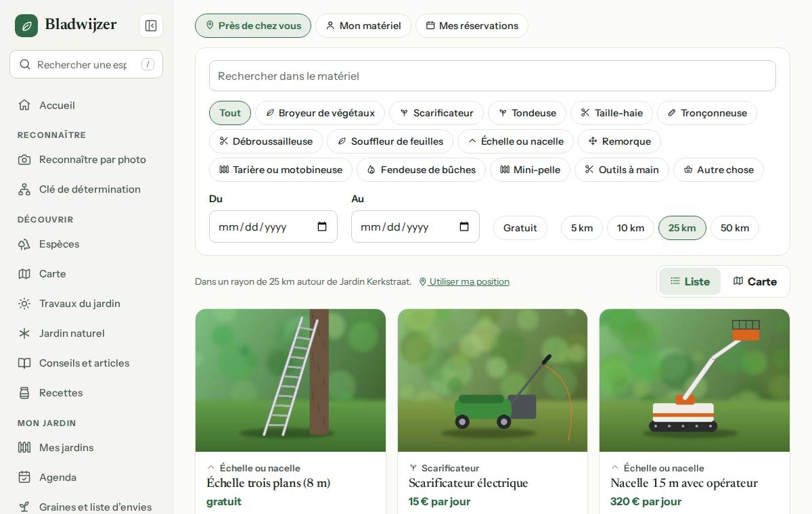Switch to Carte map view
812x514 pixels.
[754, 281]
